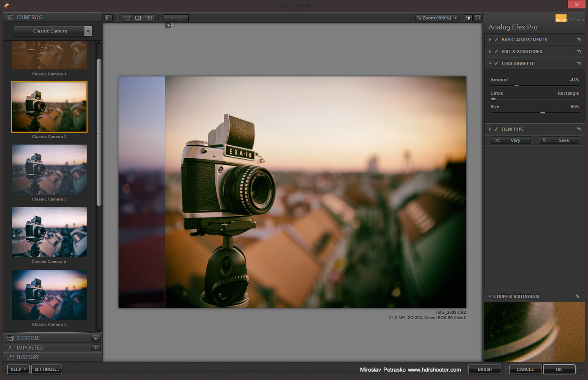
Task: Open the Imported presets section
Action: pos(30,348)
